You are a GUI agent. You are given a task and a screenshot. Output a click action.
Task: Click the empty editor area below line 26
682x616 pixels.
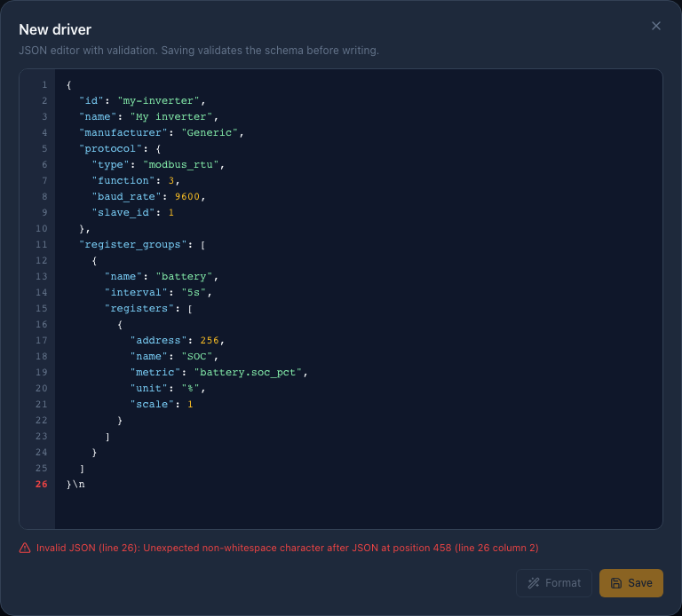tap(359, 509)
